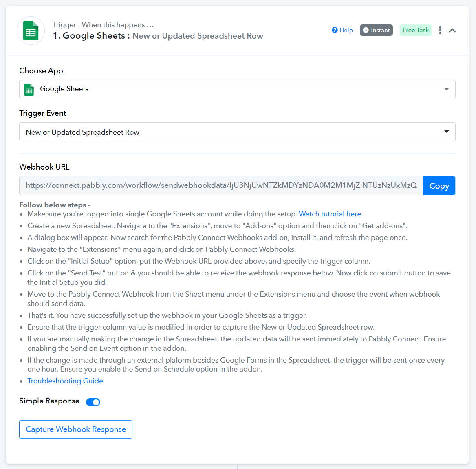The image size is (476, 469).
Task: Click the Free Task badge
Action: tap(415, 30)
